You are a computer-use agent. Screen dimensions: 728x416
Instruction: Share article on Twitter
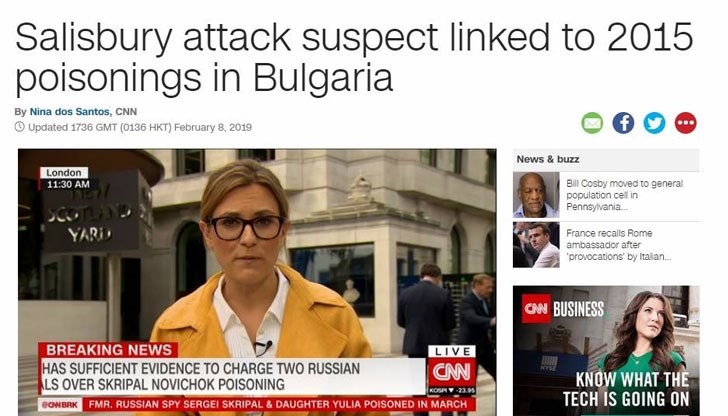coord(654,123)
